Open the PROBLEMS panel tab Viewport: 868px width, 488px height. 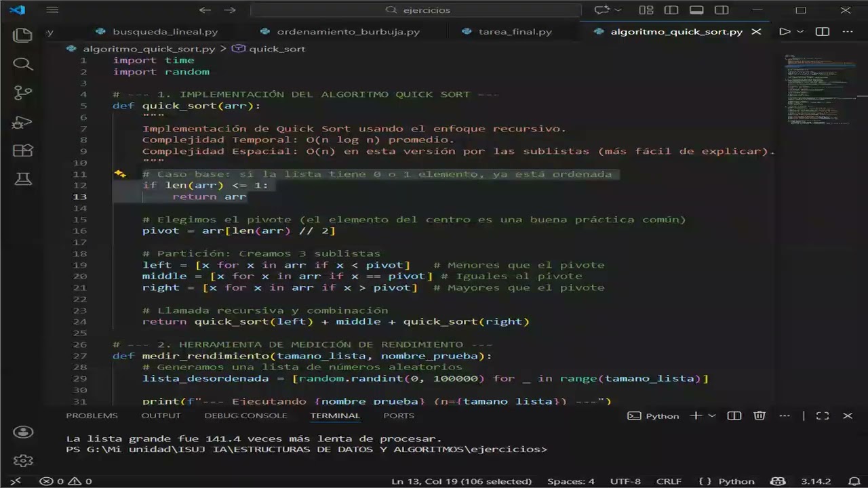[x=92, y=415]
